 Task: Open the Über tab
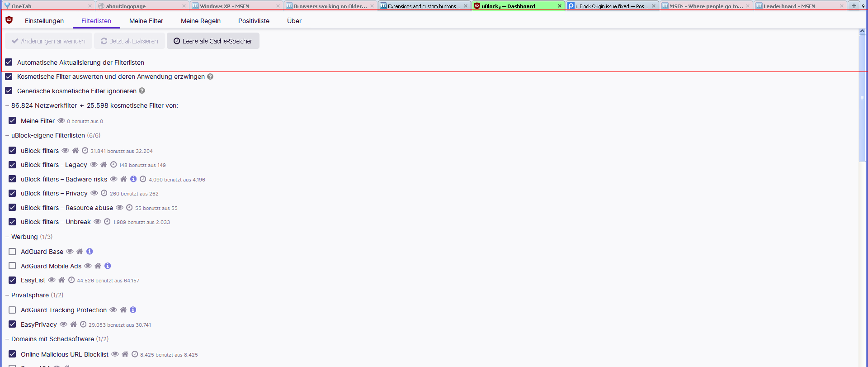point(294,21)
